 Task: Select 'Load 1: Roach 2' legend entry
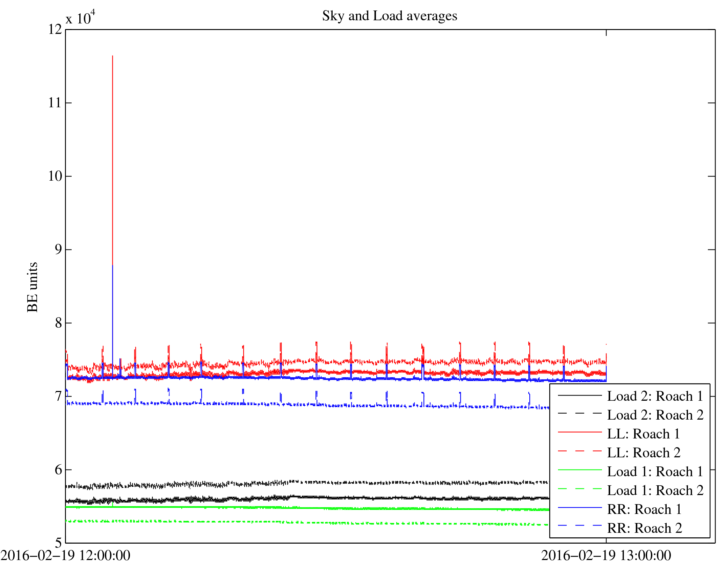[x=655, y=491]
